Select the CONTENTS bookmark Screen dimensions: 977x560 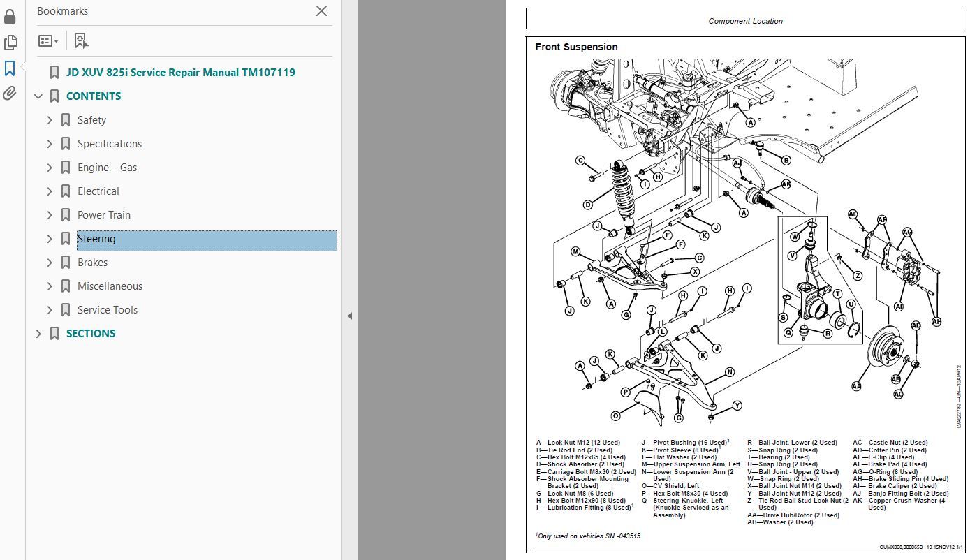pyautogui.click(x=94, y=96)
